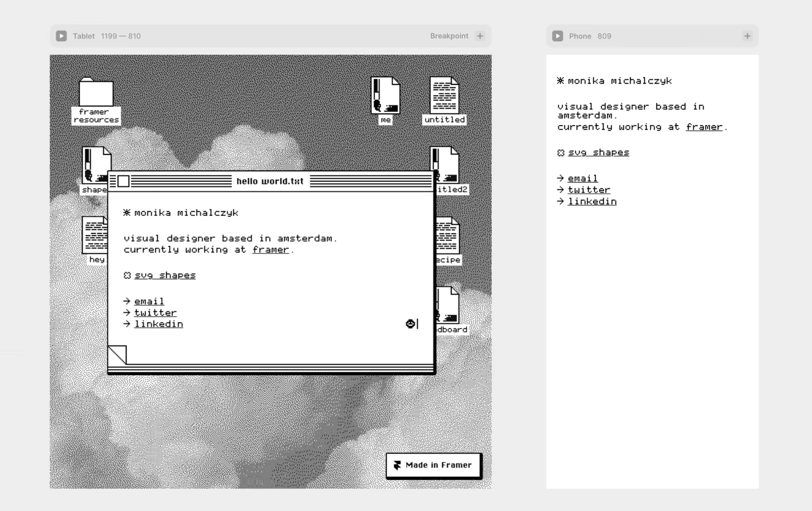The width and height of the screenshot is (812, 511).
Task: Click 'visual designer based in' text in Phone
Action: click(x=631, y=107)
